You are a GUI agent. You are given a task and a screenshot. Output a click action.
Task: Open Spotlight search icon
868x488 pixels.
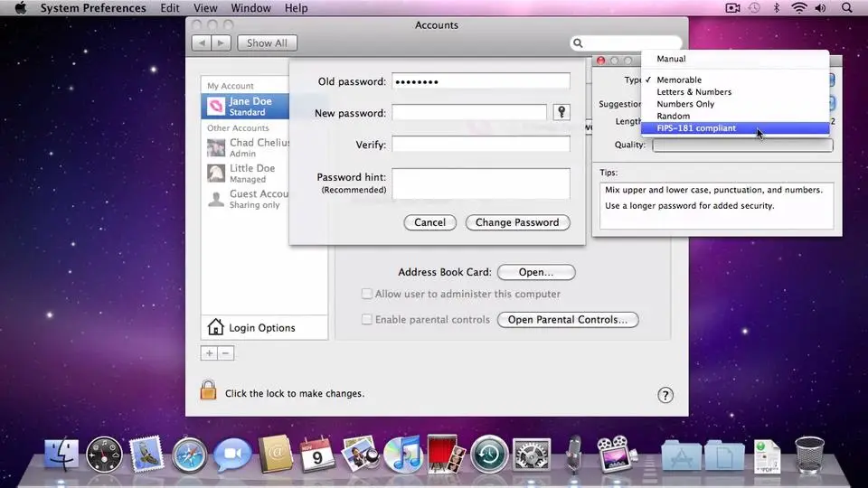[846, 8]
